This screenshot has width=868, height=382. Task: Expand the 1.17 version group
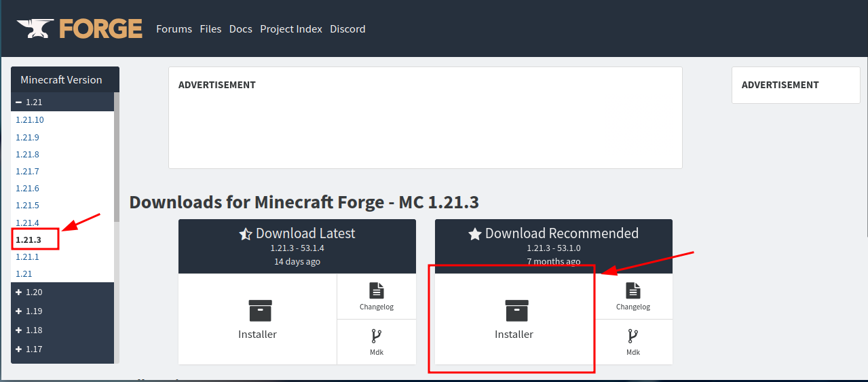click(19, 349)
